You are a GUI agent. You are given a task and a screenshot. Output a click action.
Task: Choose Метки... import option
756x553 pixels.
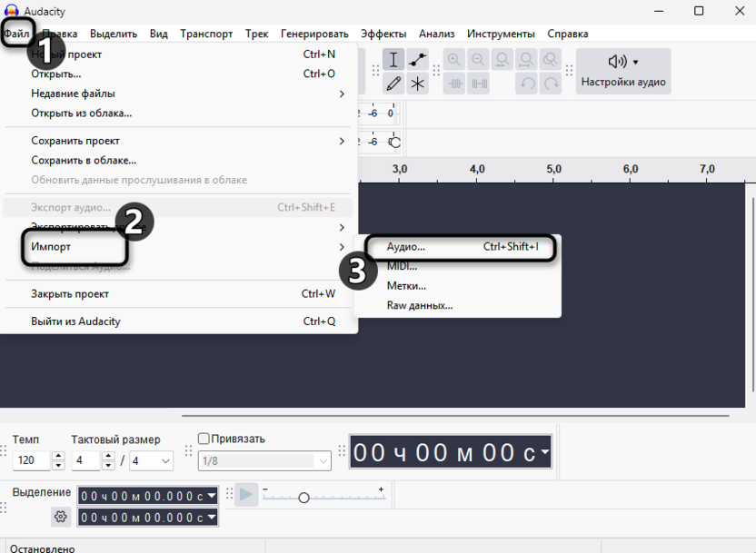click(x=458, y=286)
